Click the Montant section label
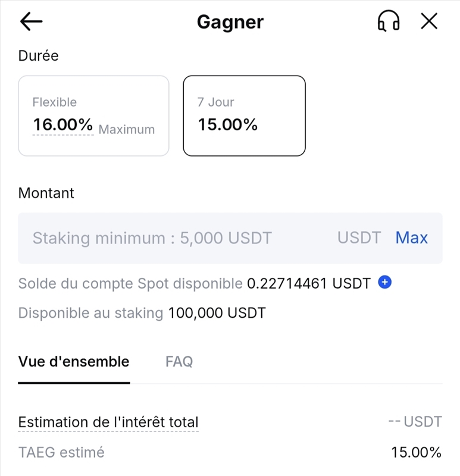 [x=46, y=193]
